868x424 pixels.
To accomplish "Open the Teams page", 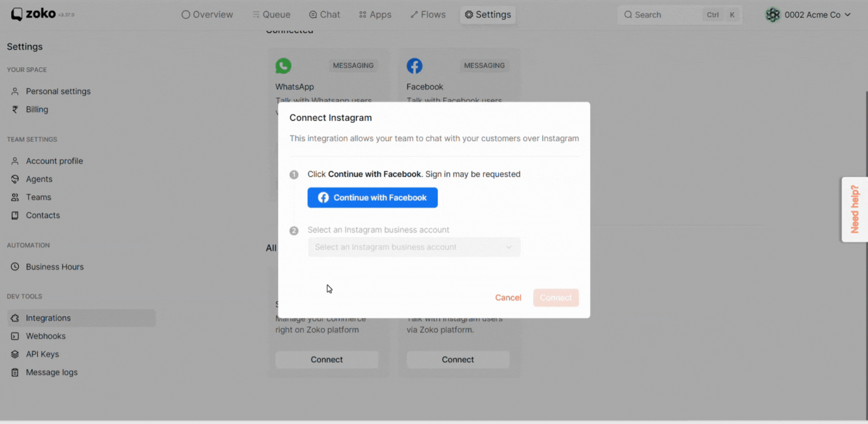I will (x=38, y=197).
